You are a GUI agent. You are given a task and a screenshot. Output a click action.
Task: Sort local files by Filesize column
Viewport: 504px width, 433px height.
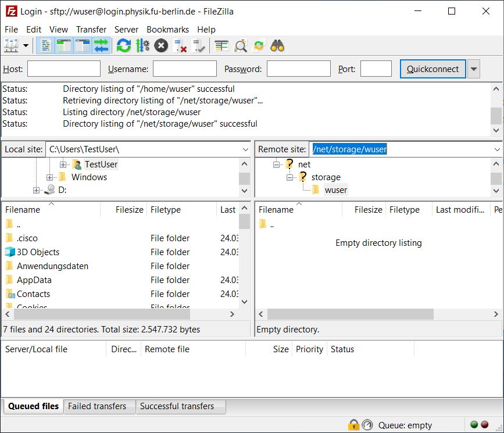pos(123,210)
